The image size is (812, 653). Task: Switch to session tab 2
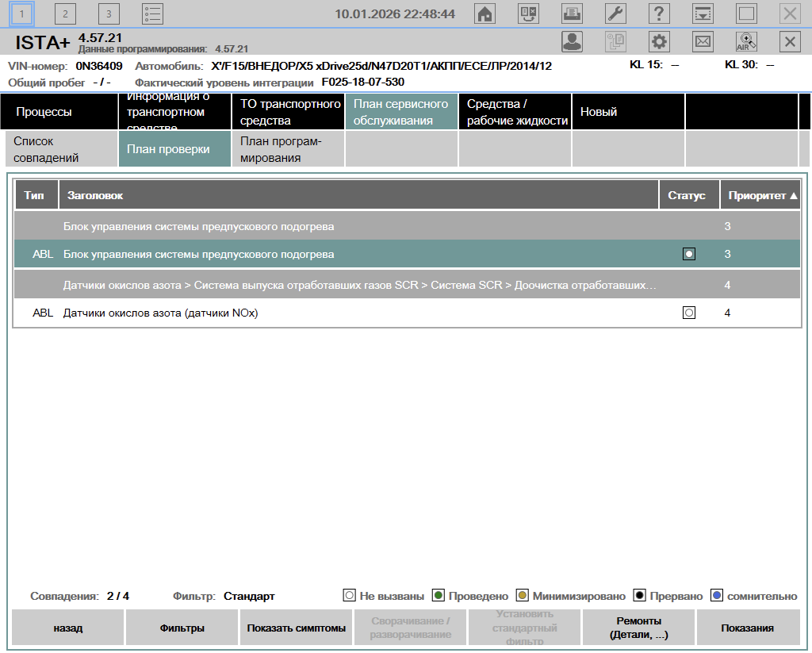click(65, 13)
